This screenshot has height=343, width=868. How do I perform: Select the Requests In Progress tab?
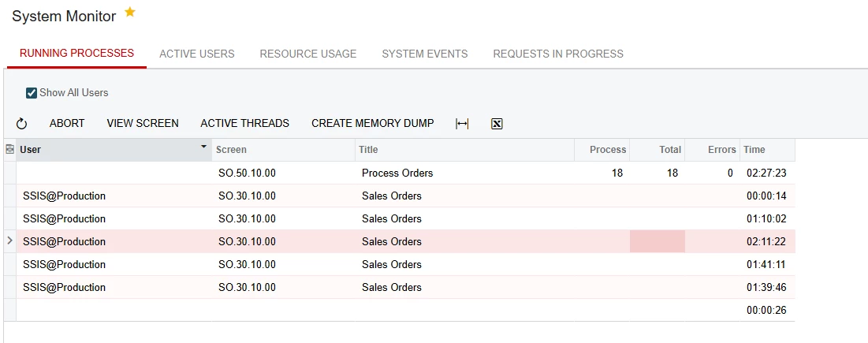coord(557,54)
